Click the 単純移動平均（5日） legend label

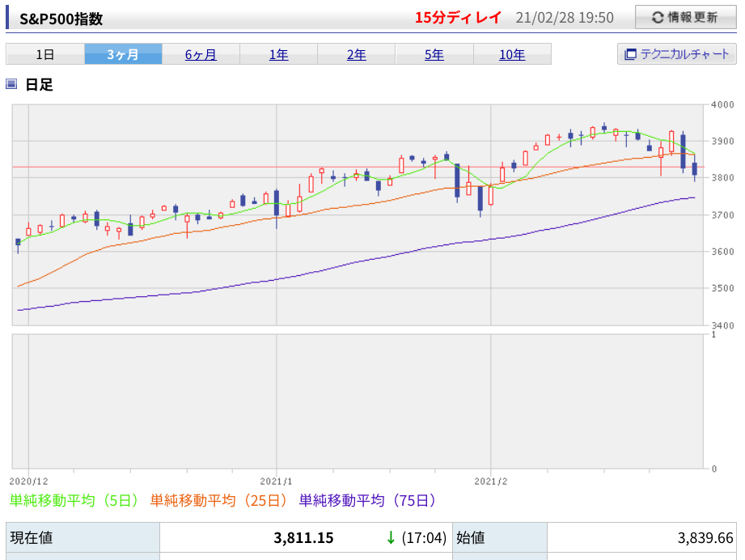[74, 501]
